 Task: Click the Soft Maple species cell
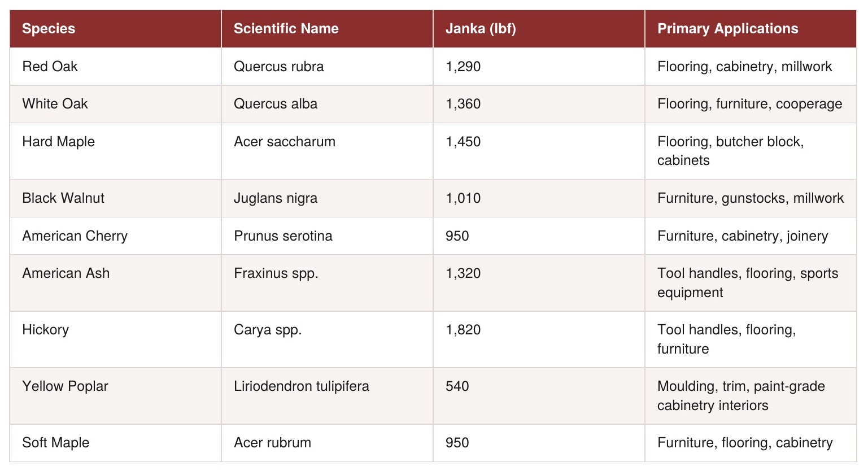pos(115,443)
